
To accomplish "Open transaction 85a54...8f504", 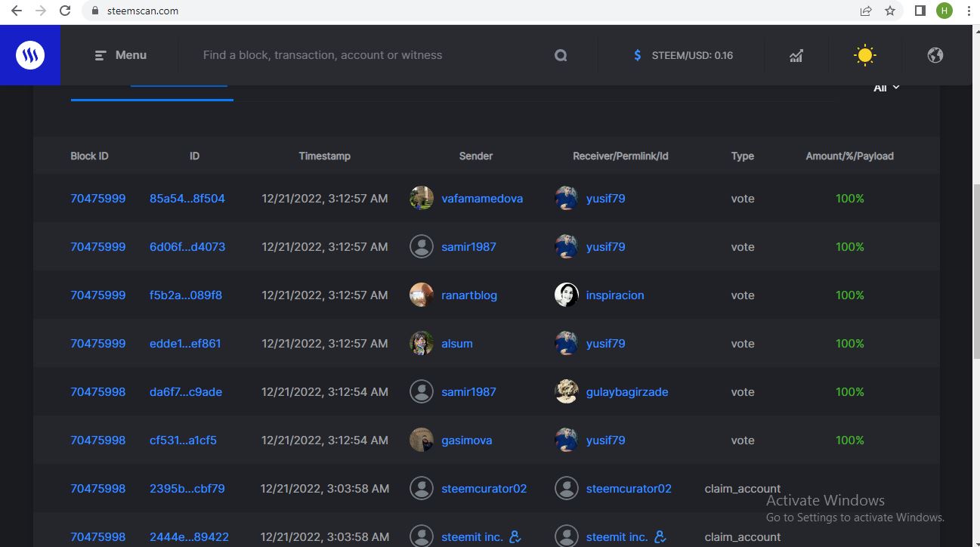I will pos(187,199).
